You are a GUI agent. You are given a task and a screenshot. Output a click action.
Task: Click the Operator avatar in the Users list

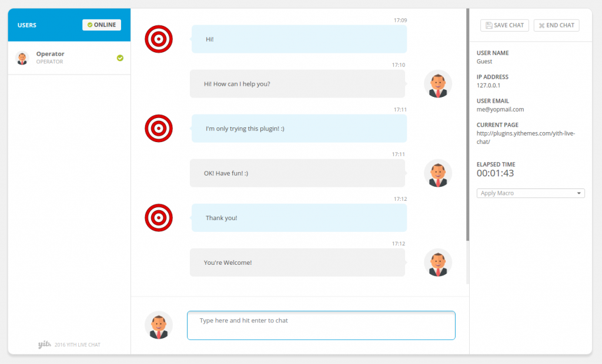pyautogui.click(x=22, y=58)
